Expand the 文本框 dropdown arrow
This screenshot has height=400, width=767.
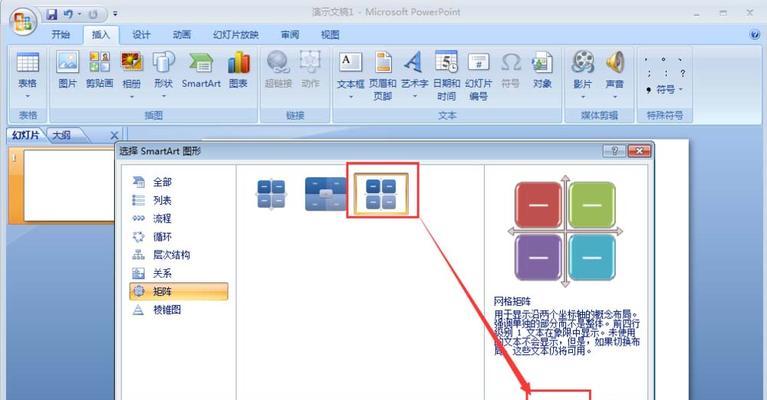point(351,97)
